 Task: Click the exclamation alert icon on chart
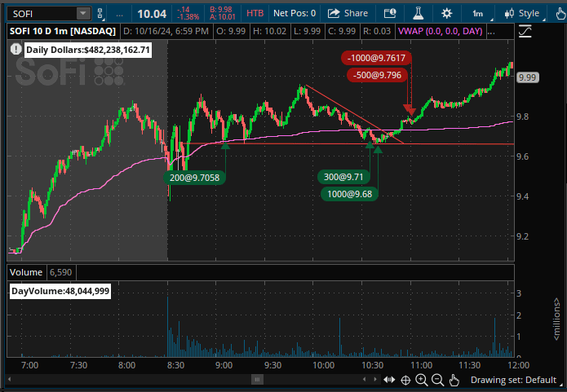(16, 49)
